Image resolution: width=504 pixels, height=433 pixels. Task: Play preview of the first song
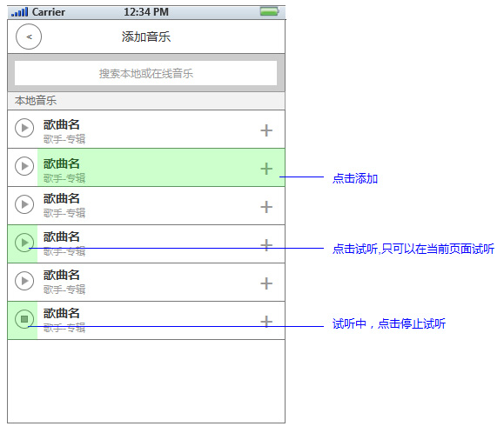(x=24, y=128)
